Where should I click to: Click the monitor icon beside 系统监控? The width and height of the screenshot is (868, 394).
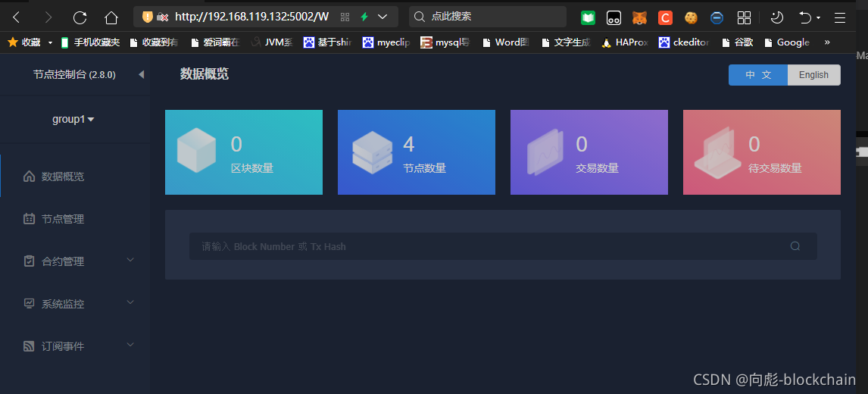(29, 304)
